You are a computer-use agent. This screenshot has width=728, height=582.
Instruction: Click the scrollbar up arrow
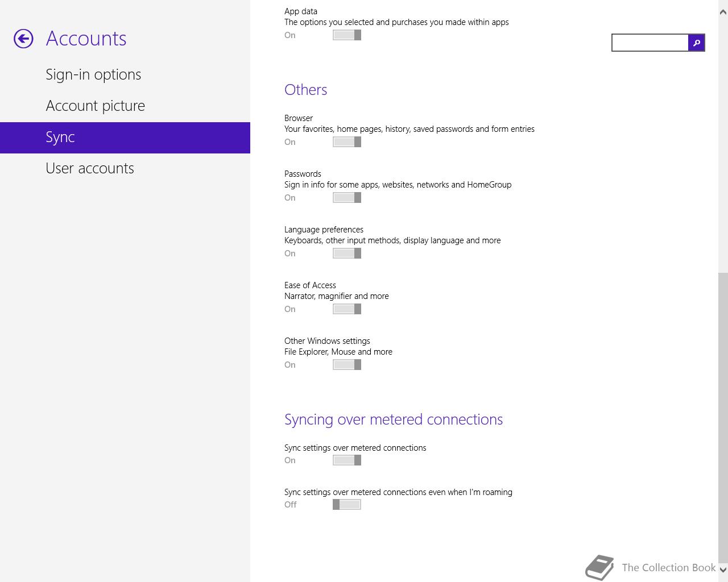click(723, 11)
